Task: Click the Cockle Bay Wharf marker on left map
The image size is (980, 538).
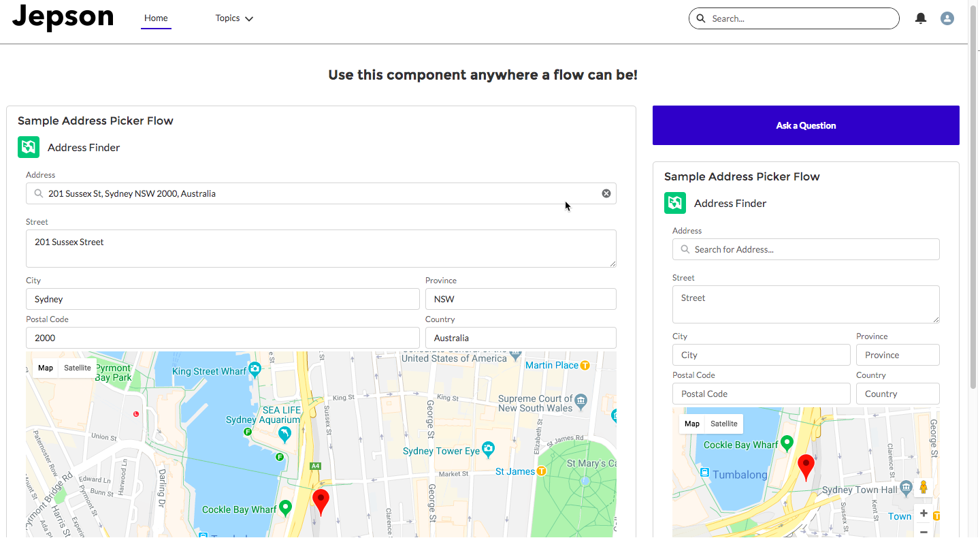Action: tap(284, 507)
